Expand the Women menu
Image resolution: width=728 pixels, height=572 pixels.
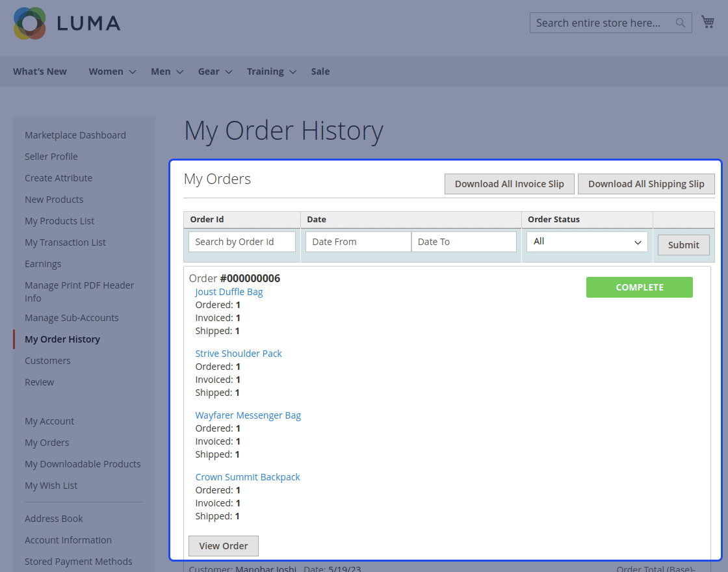coord(112,71)
